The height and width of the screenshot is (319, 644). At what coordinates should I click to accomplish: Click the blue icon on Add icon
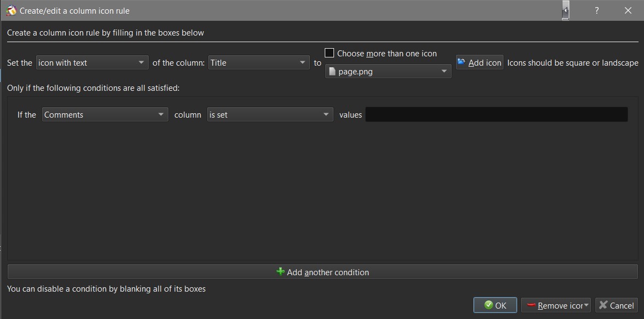(461, 62)
